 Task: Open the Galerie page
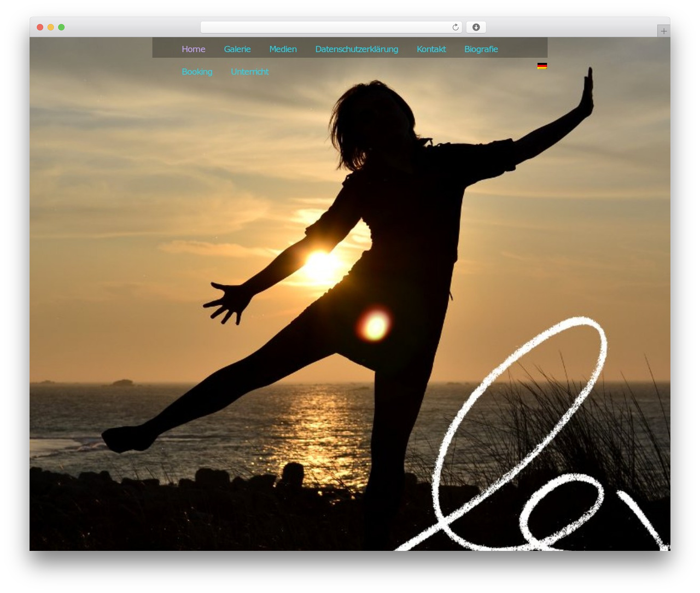237,49
